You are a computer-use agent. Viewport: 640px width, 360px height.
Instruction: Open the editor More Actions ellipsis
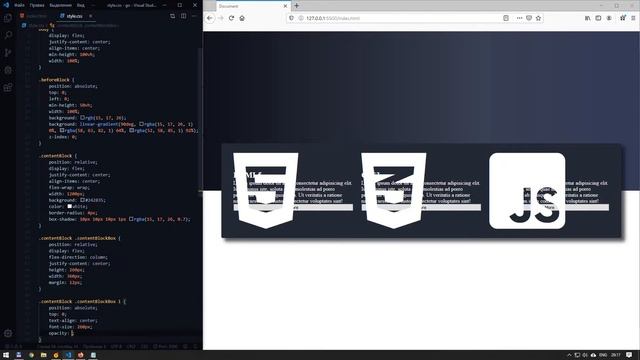tap(194, 16)
